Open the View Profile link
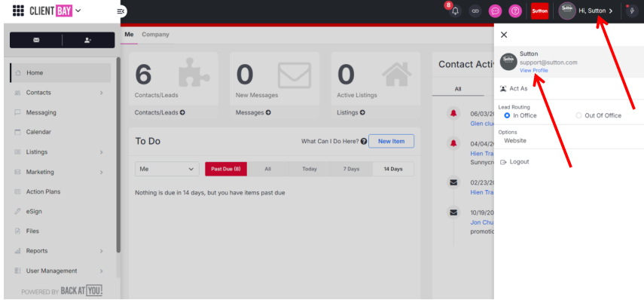This screenshot has width=644, height=300. coord(533,70)
